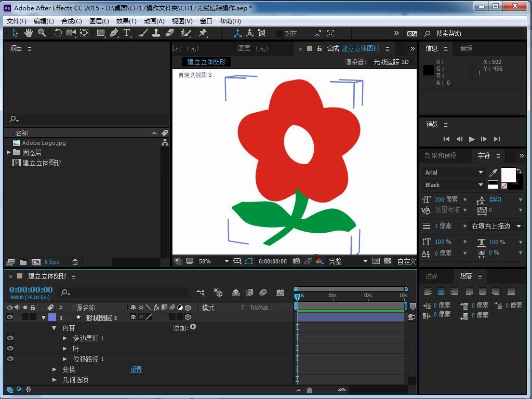Click the Graph Editor icon in timeline
Viewport: 532px width, 399px height.
pos(280,292)
